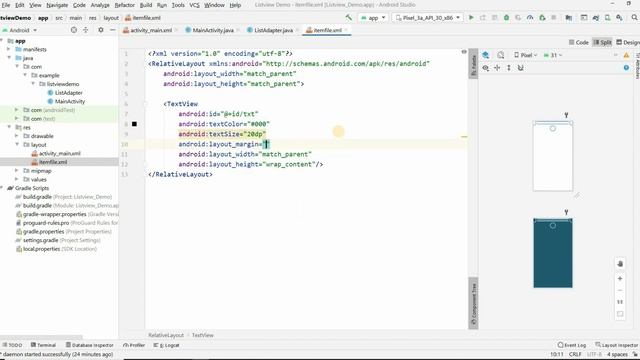Expand the values folder

click(x=17, y=179)
